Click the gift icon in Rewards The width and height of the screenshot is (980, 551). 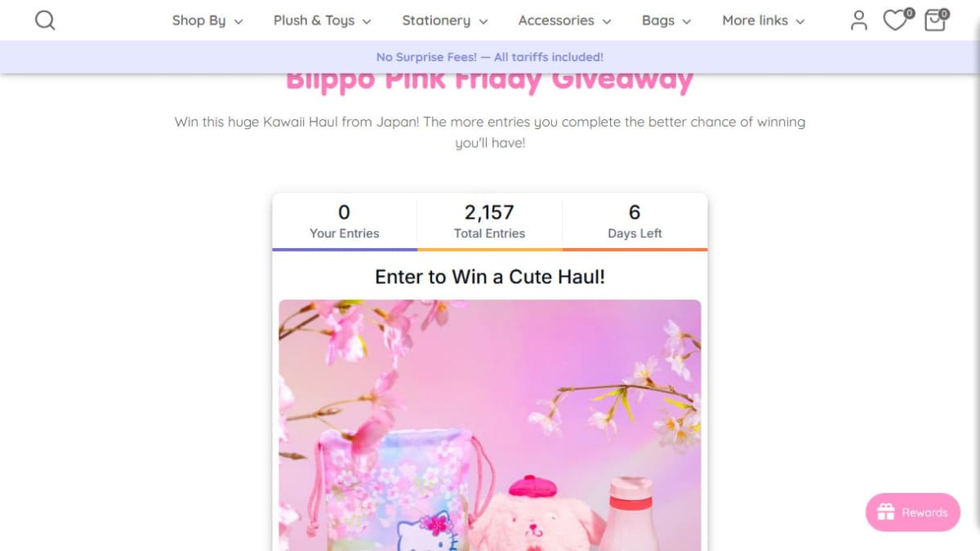coord(886,513)
